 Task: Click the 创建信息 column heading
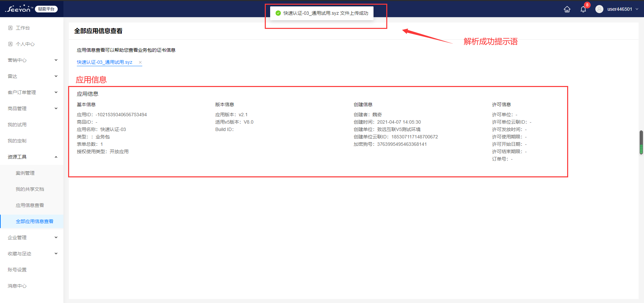pyautogui.click(x=363, y=104)
